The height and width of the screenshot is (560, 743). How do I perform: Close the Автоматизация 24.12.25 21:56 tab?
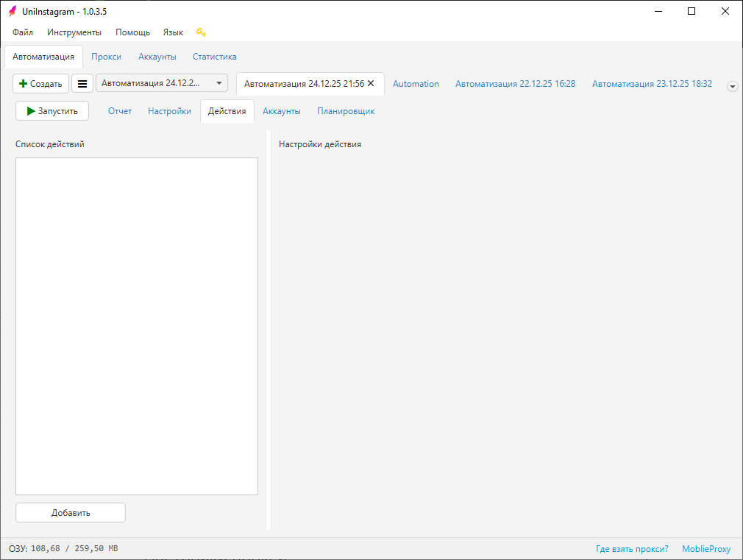click(x=371, y=84)
